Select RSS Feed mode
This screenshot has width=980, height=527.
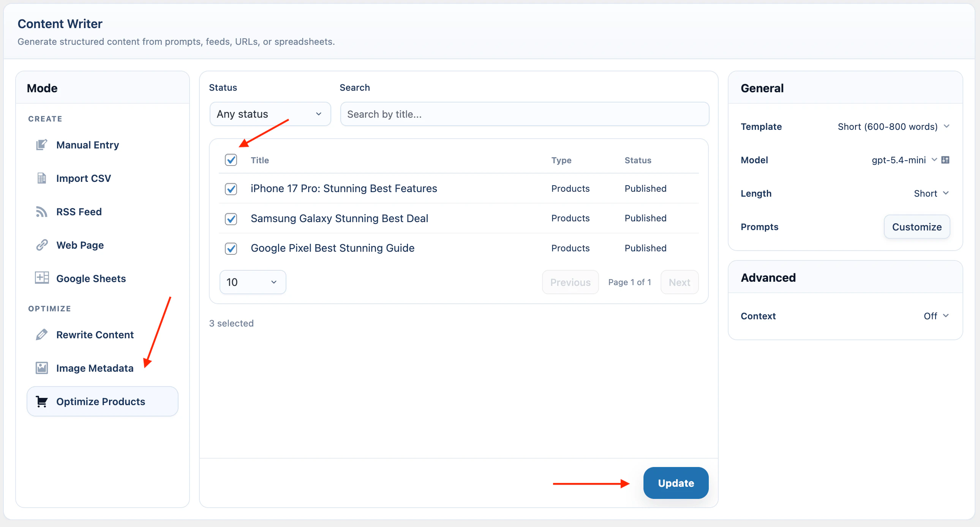(x=102, y=212)
